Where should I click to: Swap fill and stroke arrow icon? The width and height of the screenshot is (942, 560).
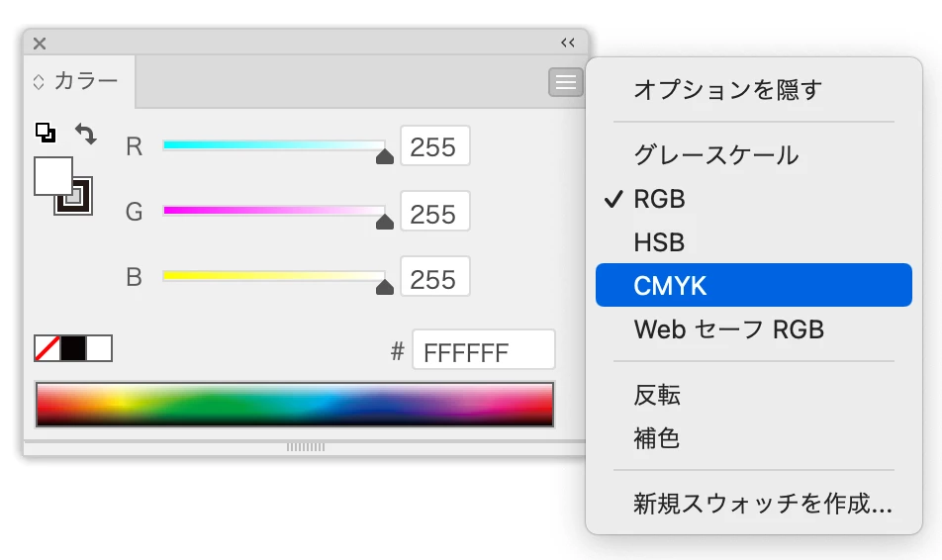[x=85, y=134]
